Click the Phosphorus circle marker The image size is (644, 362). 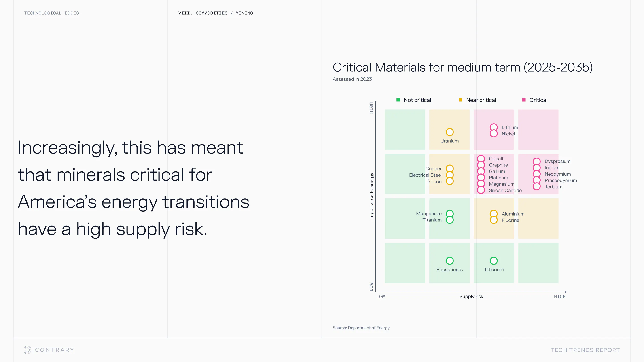tap(449, 261)
